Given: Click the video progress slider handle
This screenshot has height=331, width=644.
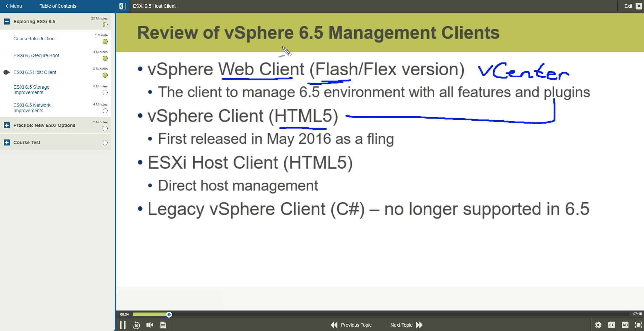Looking at the screenshot, I should (x=169, y=315).
